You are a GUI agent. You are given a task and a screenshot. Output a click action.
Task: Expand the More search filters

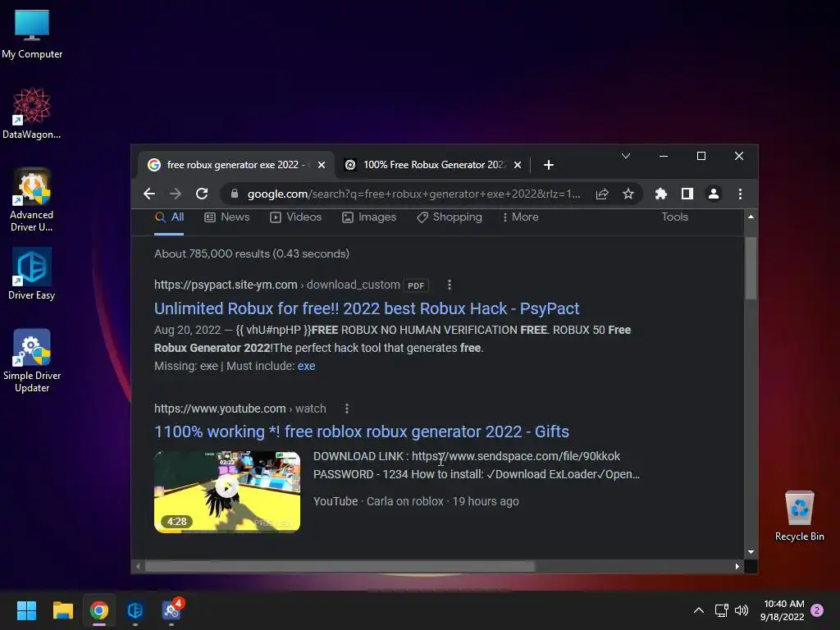point(520,217)
